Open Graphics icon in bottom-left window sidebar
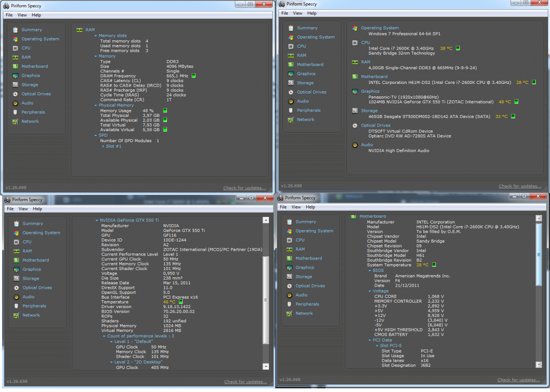Screen dimensions: 550x392 tap(16, 270)
